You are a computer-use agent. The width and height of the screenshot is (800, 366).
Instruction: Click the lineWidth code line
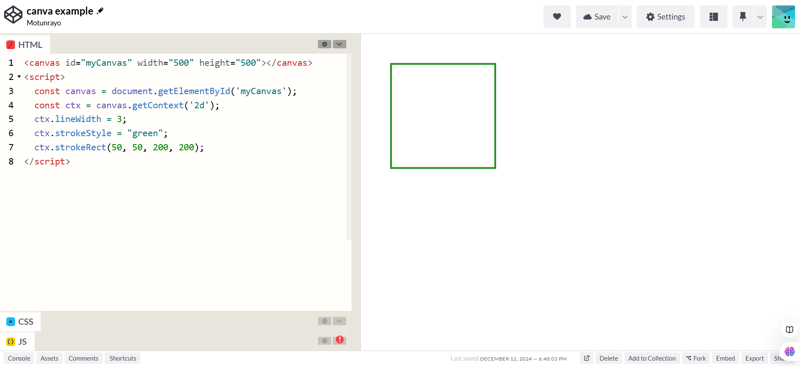[x=81, y=119]
